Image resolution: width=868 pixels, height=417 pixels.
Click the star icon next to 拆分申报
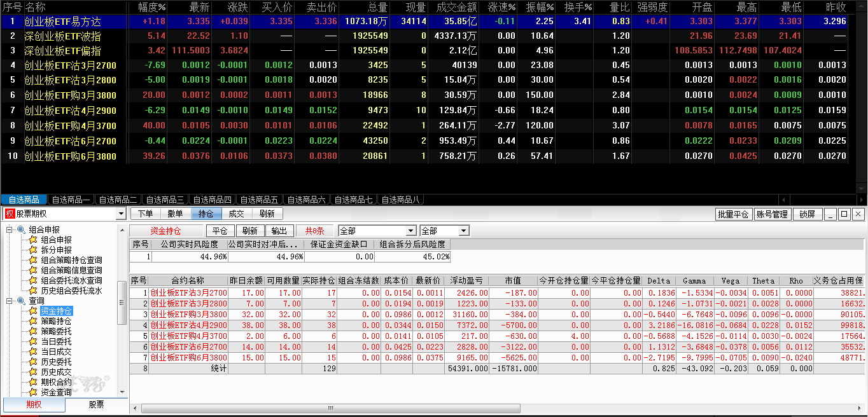click(x=33, y=250)
